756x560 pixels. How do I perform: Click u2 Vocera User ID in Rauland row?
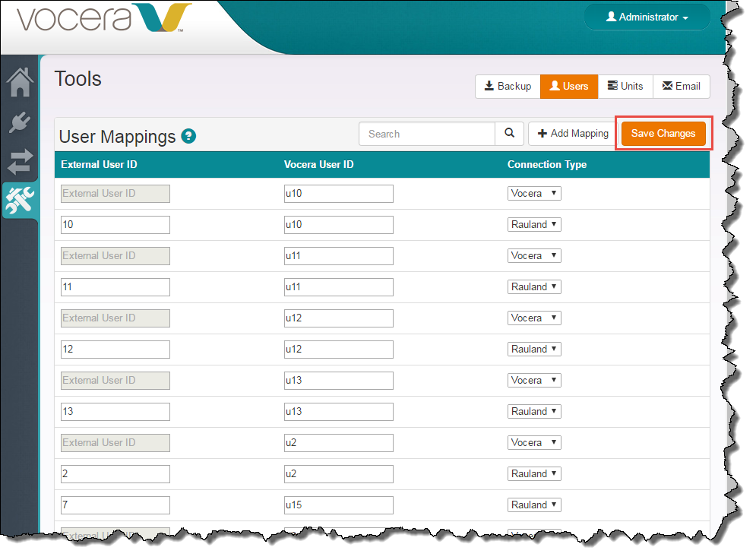[338, 473]
